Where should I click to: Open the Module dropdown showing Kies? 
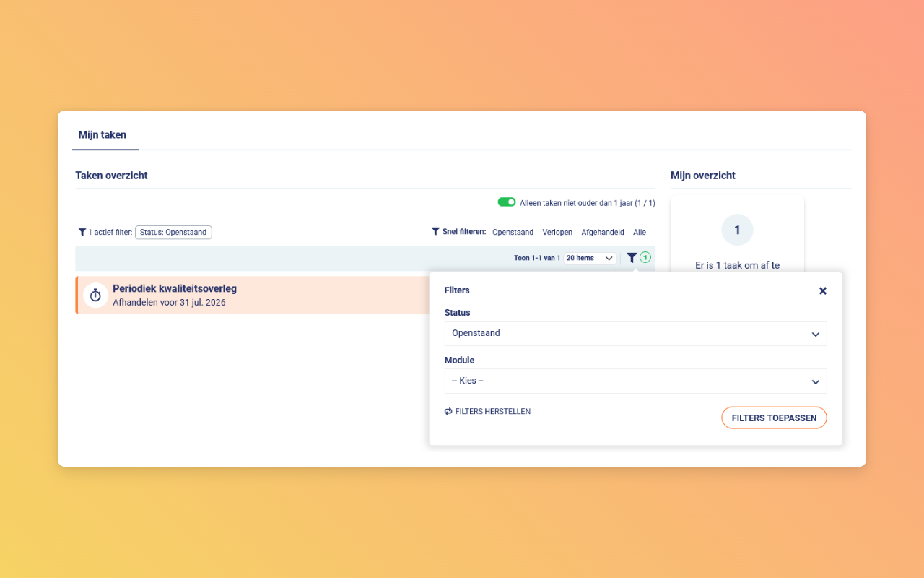pos(635,381)
